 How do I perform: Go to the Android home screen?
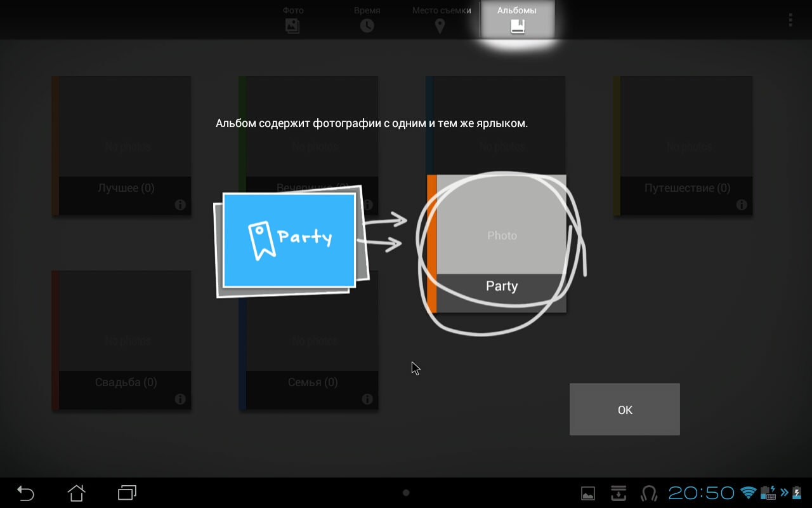76,493
